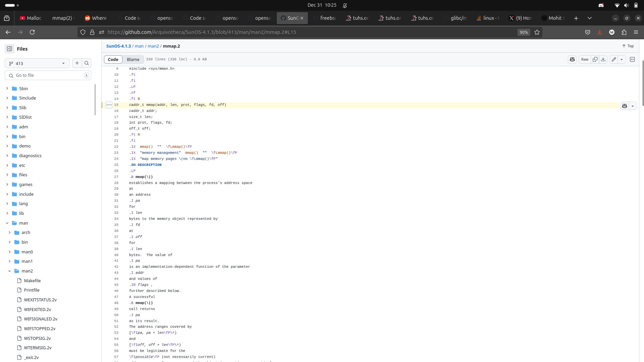The image size is (644, 362).
Task: Click the Raw button
Action: [x=585, y=59]
